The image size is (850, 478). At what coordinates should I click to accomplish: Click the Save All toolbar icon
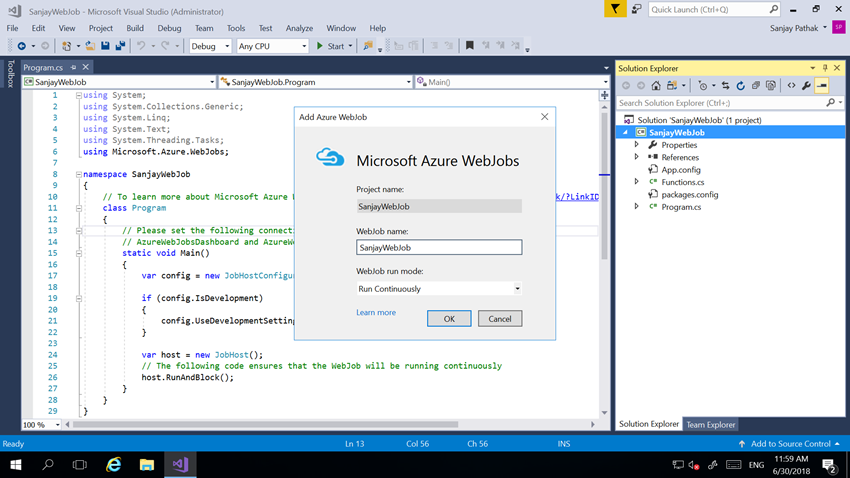click(120, 46)
